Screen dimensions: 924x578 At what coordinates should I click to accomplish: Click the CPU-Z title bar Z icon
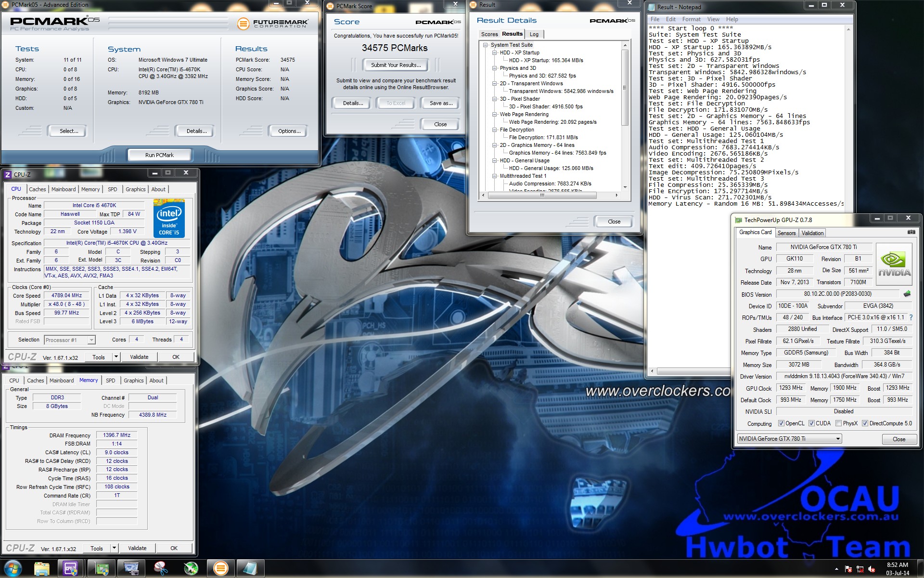click(8, 175)
